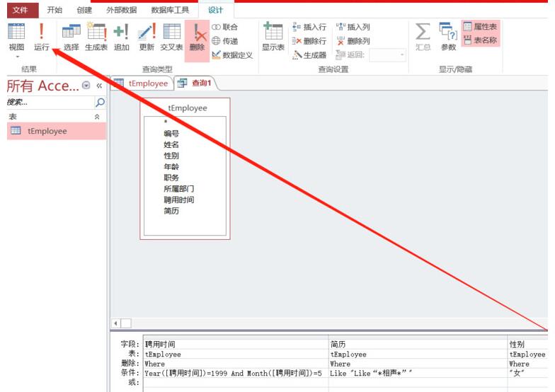Toggle 表名称 table names row
This screenshot has height=392, width=555.
(x=481, y=40)
